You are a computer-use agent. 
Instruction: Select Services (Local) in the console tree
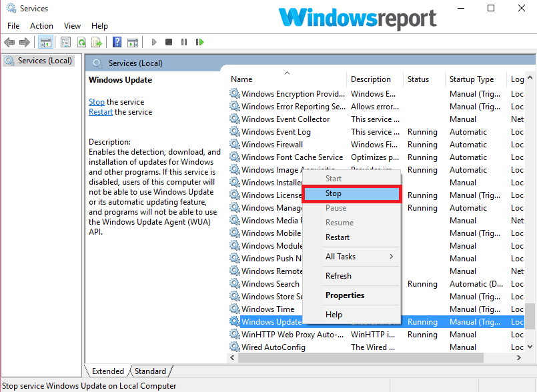click(x=39, y=61)
